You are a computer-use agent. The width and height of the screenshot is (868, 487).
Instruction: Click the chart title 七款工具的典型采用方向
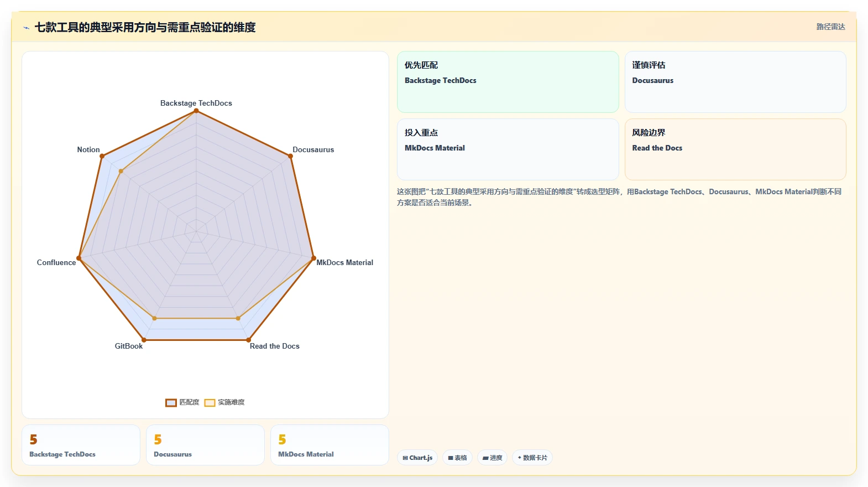(x=145, y=27)
